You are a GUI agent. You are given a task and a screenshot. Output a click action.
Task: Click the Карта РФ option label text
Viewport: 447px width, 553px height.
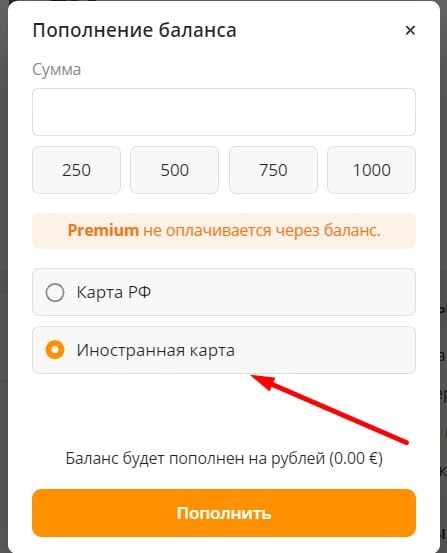[x=114, y=292]
